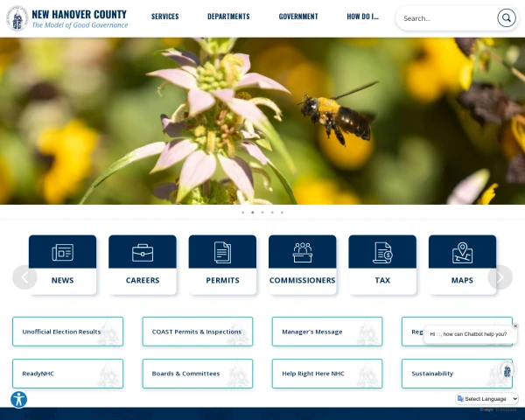The width and height of the screenshot is (525, 420).
Task: Click the PERMITS label text
Action: coord(222,280)
